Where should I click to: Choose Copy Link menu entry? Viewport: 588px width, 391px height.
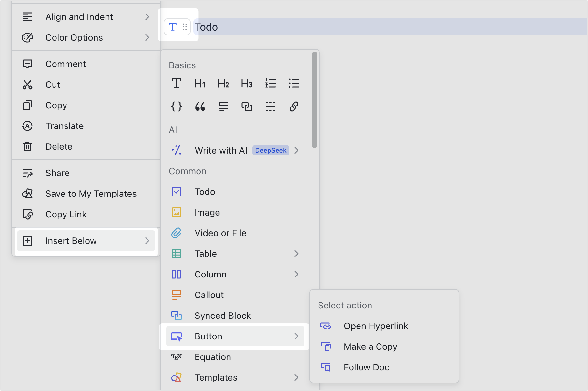[86, 214]
